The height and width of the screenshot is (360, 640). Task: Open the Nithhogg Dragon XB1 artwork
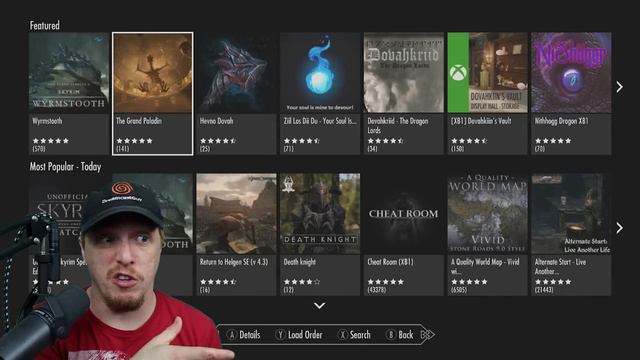[571, 73]
